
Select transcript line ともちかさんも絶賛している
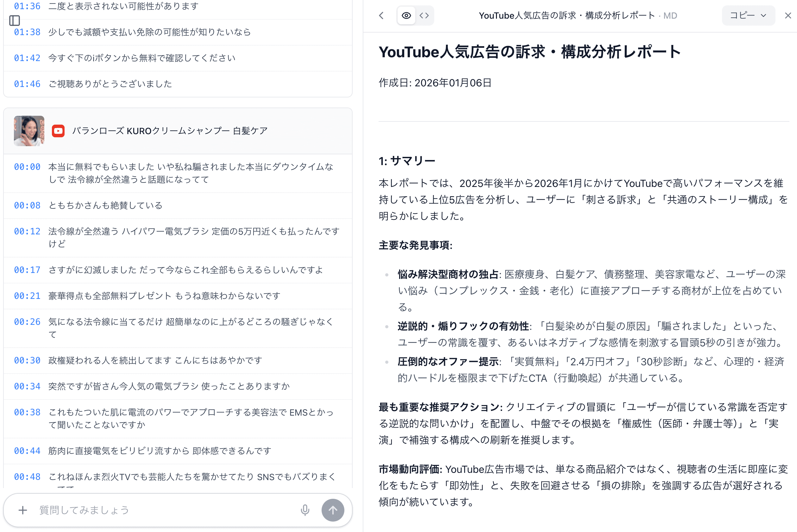point(106,206)
